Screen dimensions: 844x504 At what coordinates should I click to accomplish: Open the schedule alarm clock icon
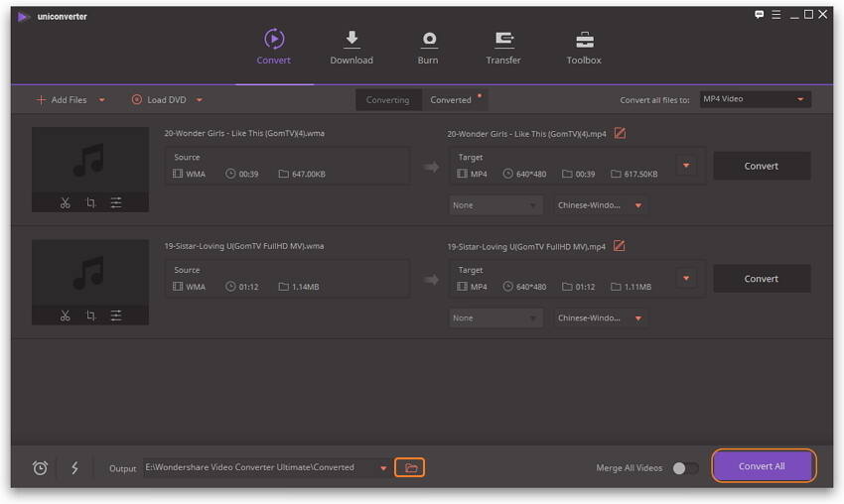tap(40, 468)
